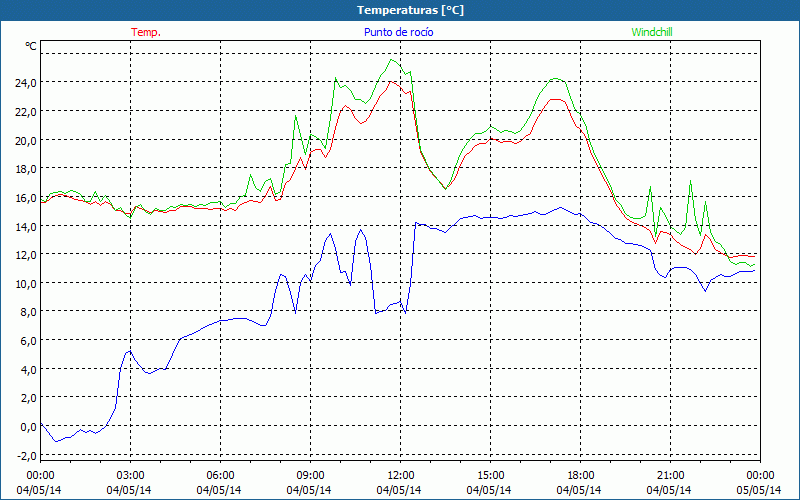Click the '10,0' y-axis value
Viewport: 800px width, 500px height.
click(x=26, y=283)
